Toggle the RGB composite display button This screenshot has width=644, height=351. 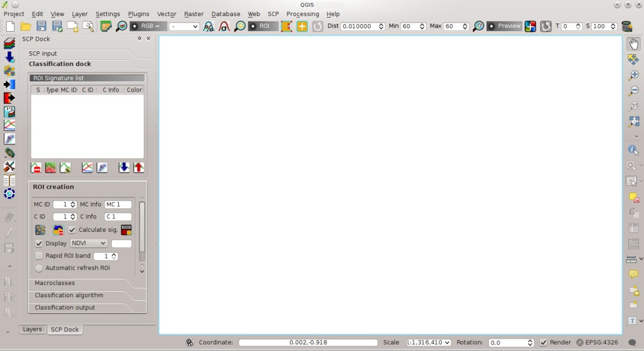tap(148, 26)
